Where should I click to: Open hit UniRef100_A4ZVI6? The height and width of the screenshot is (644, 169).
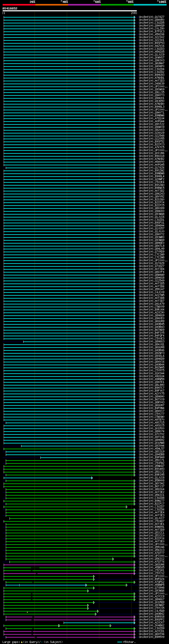(x=152, y=46)
